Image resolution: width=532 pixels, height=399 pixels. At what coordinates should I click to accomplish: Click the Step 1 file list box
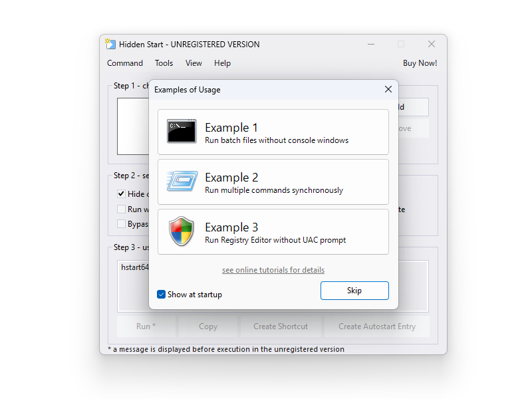(133, 126)
